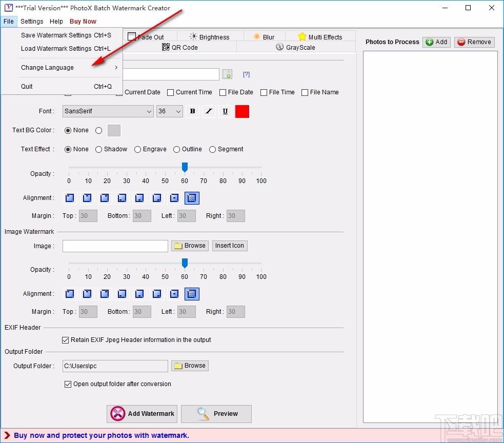
Task: Set text watermark alignment to center
Action: (x=174, y=198)
